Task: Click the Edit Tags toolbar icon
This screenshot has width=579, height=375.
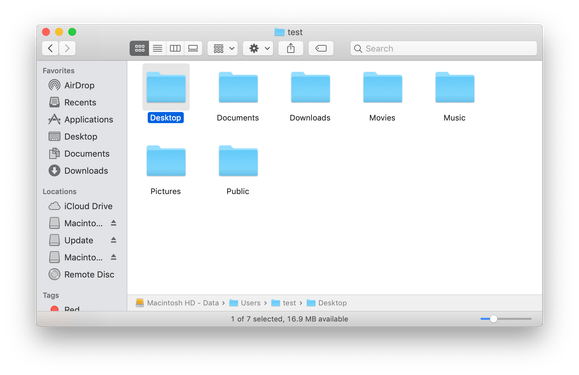Action: (x=321, y=48)
